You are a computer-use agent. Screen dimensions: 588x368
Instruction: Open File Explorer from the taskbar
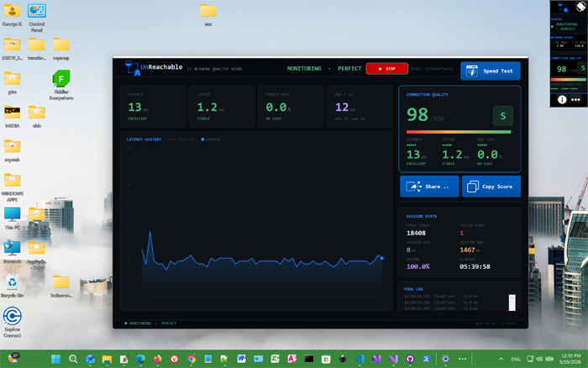point(107,359)
